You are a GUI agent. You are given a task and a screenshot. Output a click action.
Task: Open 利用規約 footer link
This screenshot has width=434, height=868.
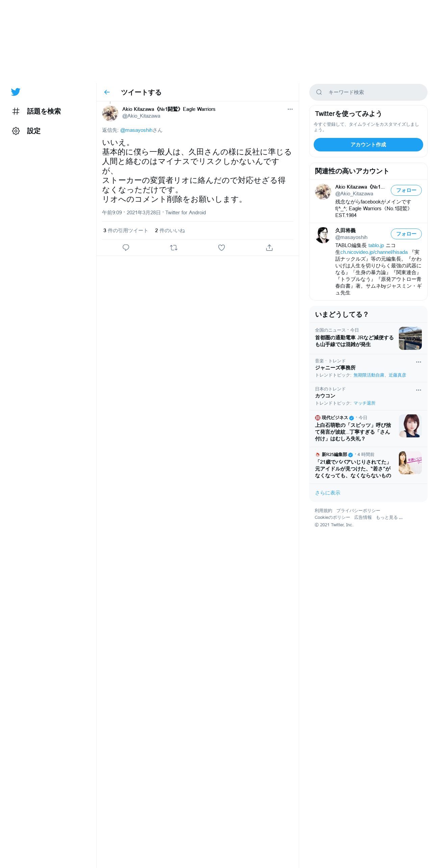[323, 511]
